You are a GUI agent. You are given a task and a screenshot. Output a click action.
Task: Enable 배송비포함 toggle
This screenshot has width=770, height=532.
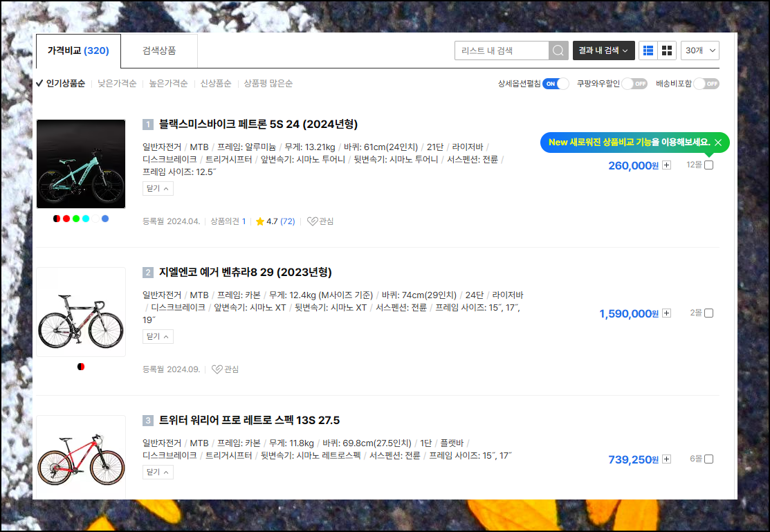706,84
